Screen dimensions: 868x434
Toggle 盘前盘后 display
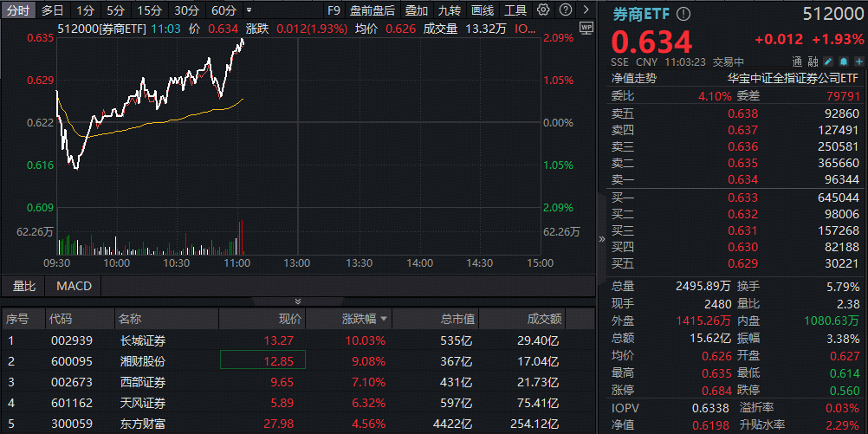(372, 10)
